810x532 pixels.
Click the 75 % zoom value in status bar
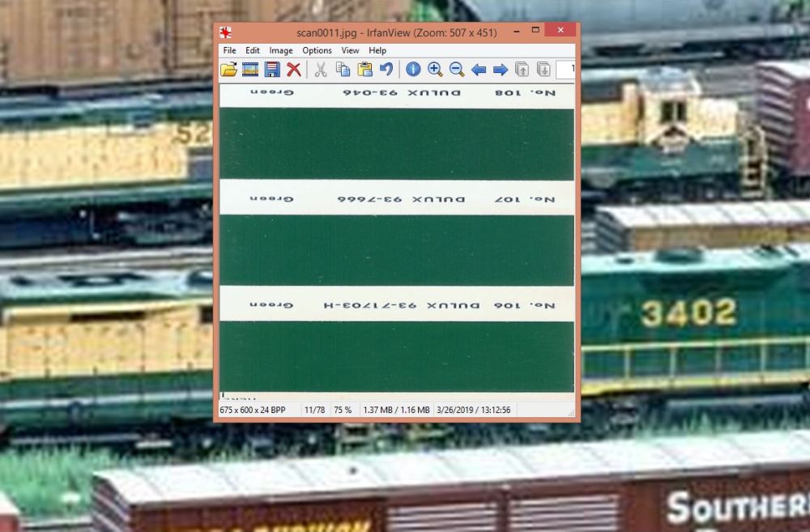(343, 410)
